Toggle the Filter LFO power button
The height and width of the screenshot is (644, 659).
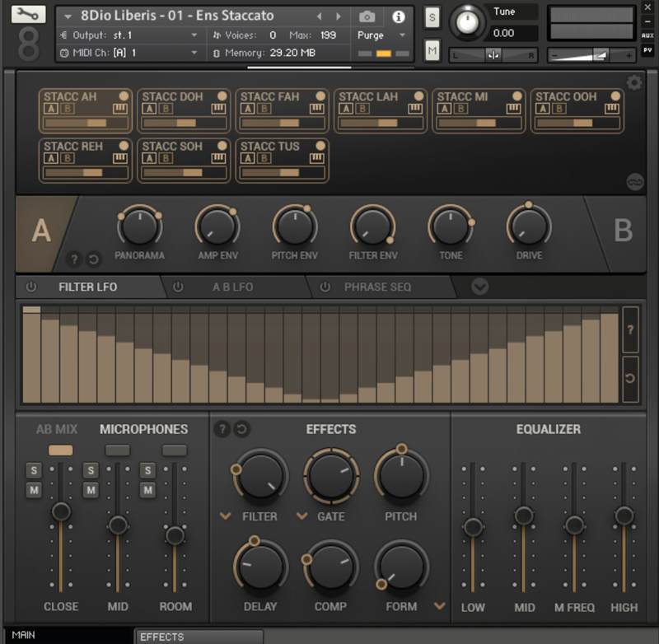coord(31,287)
